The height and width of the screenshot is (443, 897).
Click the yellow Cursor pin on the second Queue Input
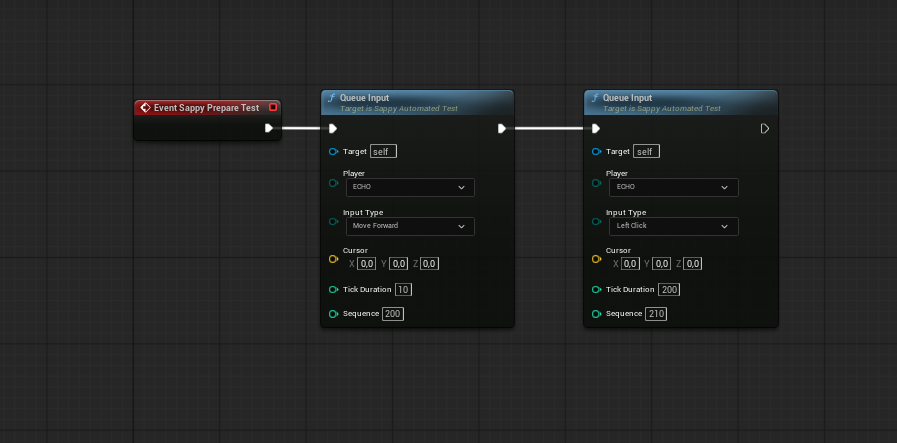pyautogui.click(x=597, y=259)
